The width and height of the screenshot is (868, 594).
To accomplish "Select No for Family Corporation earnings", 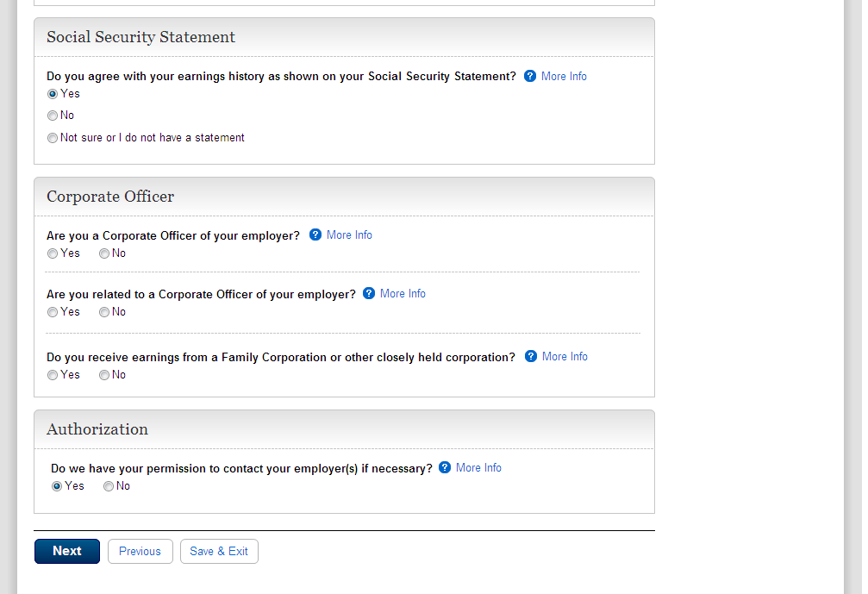I will tap(104, 375).
